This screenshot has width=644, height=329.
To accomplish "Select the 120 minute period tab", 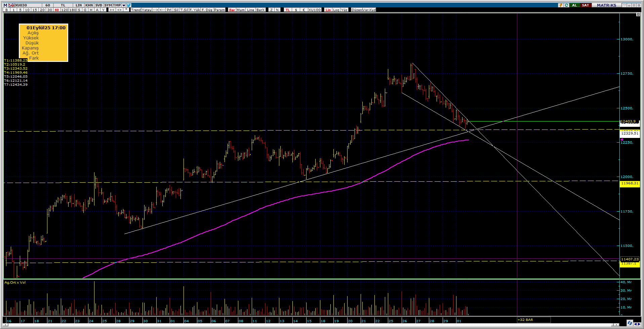I will coord(64,10).
